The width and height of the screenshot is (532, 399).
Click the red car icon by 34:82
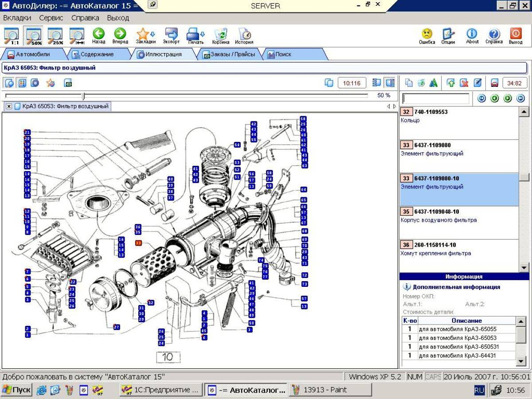[495, 83]
